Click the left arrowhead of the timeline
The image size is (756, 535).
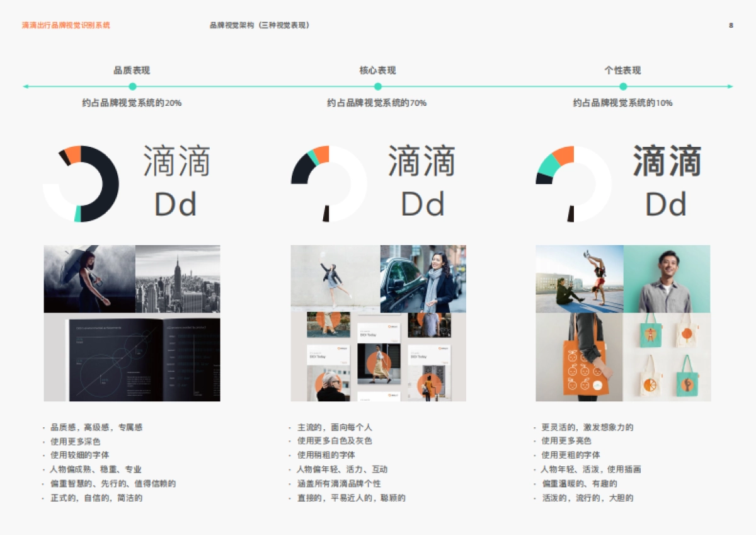tap(26, 86)
